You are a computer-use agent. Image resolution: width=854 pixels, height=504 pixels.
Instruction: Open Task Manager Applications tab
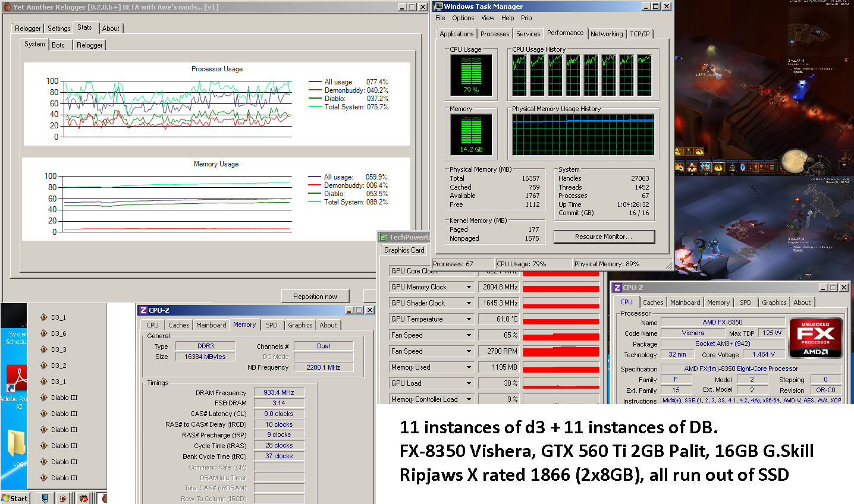[x=457, y=34]
